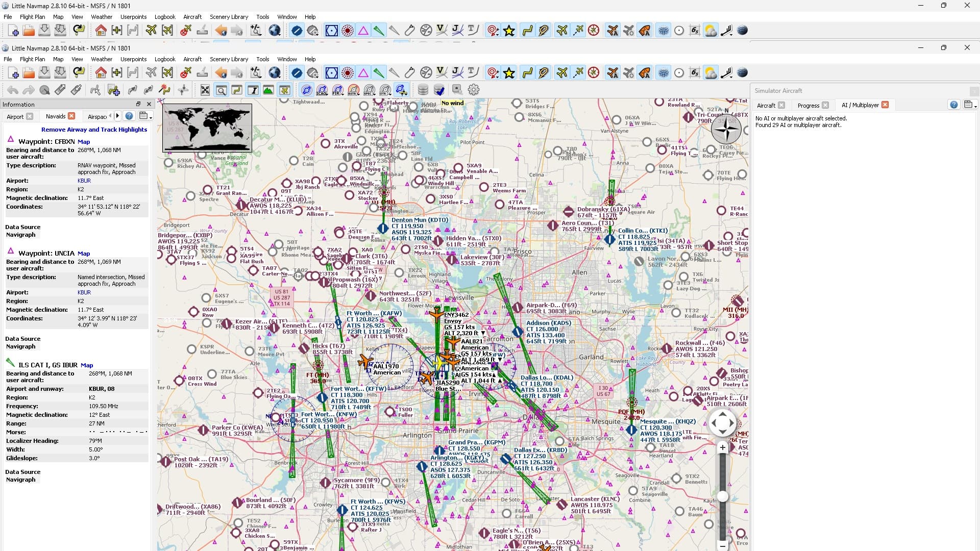The image size is (980, 551).
Task: Click Save flight plan icon, front window
Action: (x=44, y=73)
